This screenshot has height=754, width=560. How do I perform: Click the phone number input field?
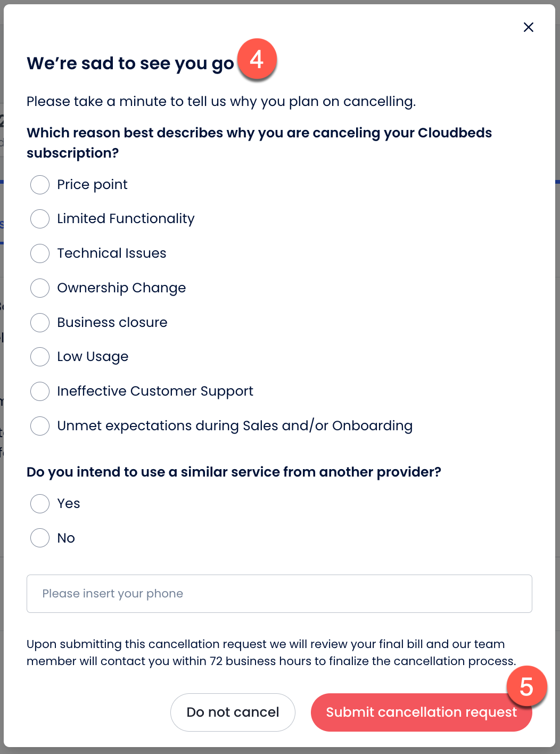pyautogui.click(x=279, y=593)
